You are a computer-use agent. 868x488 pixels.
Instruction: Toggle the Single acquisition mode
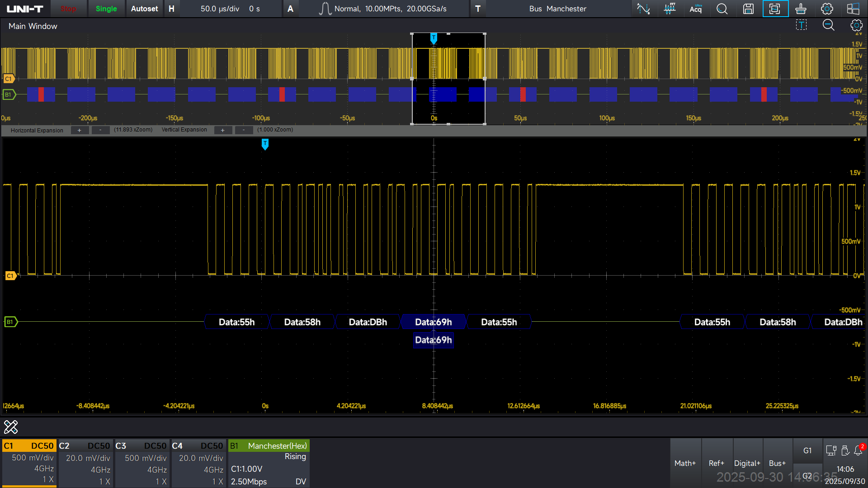106,9
